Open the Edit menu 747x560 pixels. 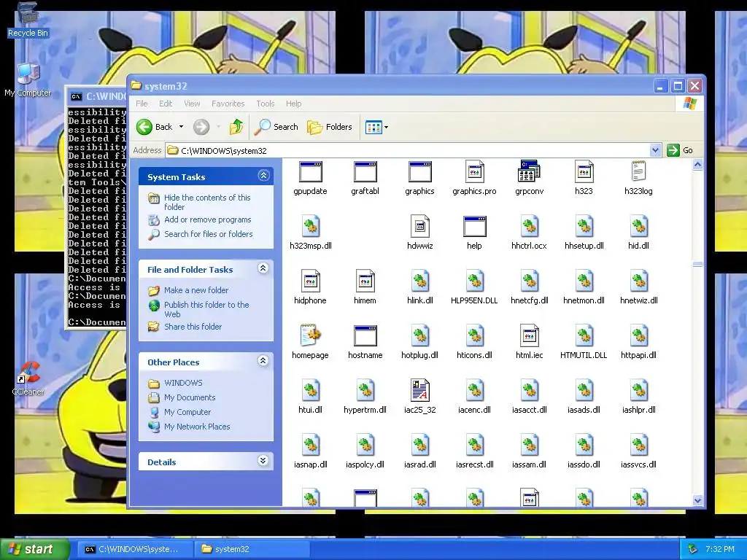pos(166,104)
